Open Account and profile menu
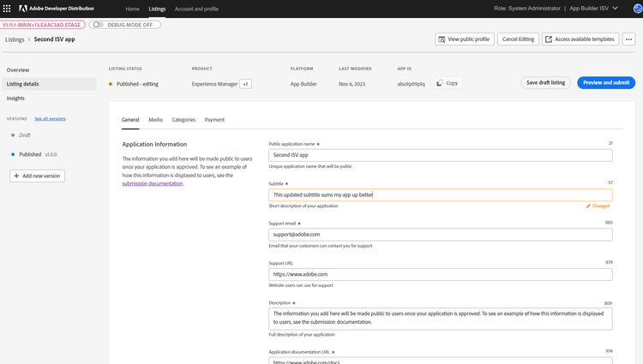Image resolution: width=643 pixels, height=364 pixels. pos(196,9)
